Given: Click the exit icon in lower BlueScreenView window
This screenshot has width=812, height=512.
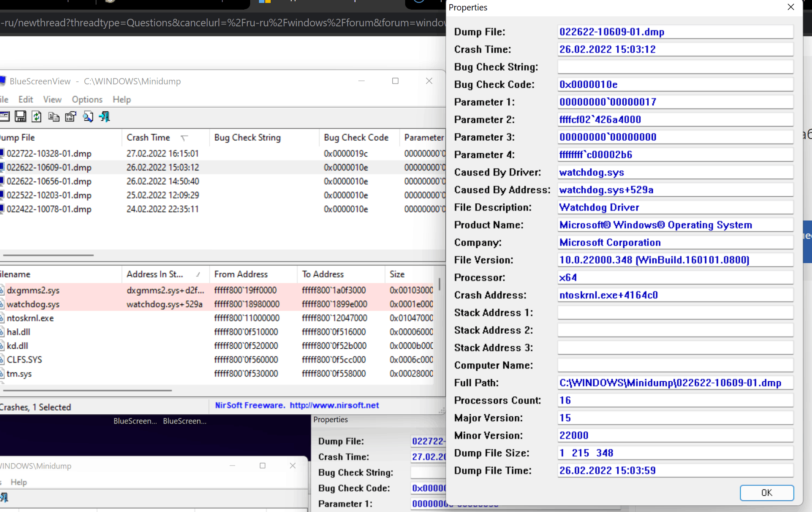Looking at the screenshot, I should pos(4,497).
